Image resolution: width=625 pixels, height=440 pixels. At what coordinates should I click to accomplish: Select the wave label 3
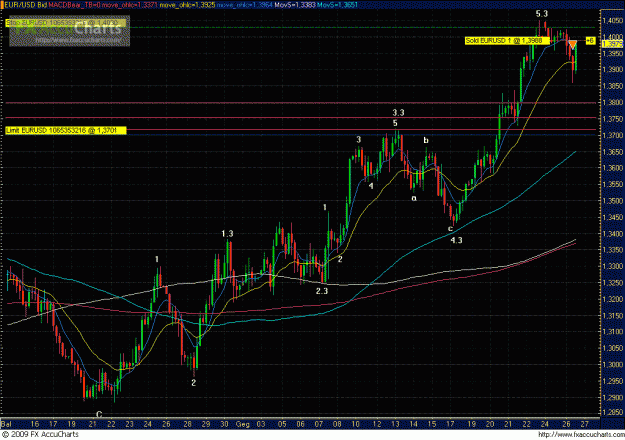(x=359, y=139)
